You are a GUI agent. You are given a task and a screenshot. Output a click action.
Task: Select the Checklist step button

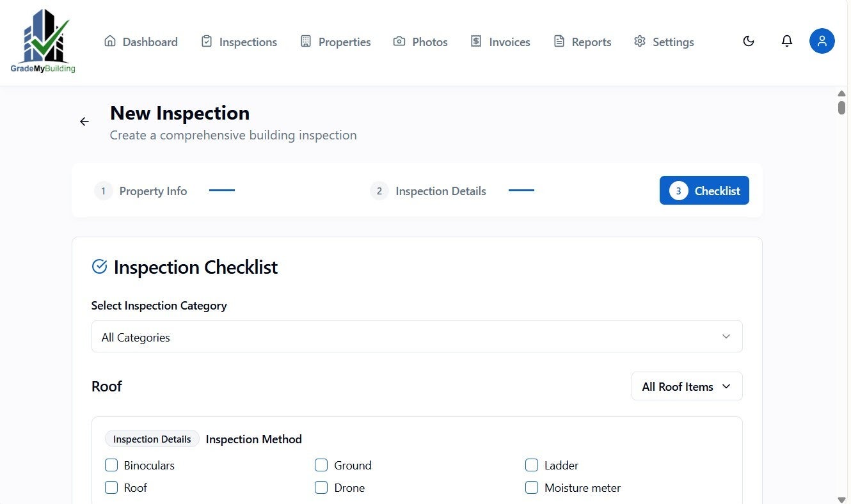(x=704, y=191)
